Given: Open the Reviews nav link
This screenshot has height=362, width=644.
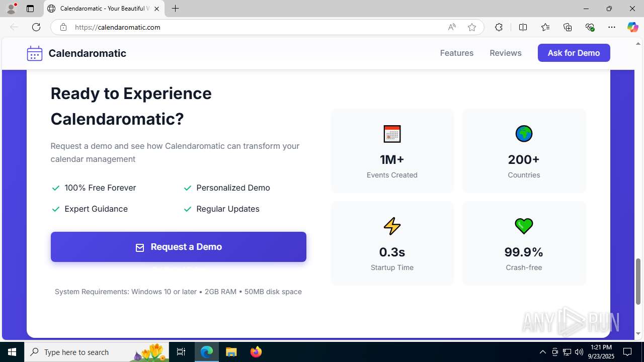Looking at the screenshot, I should 506,53.
